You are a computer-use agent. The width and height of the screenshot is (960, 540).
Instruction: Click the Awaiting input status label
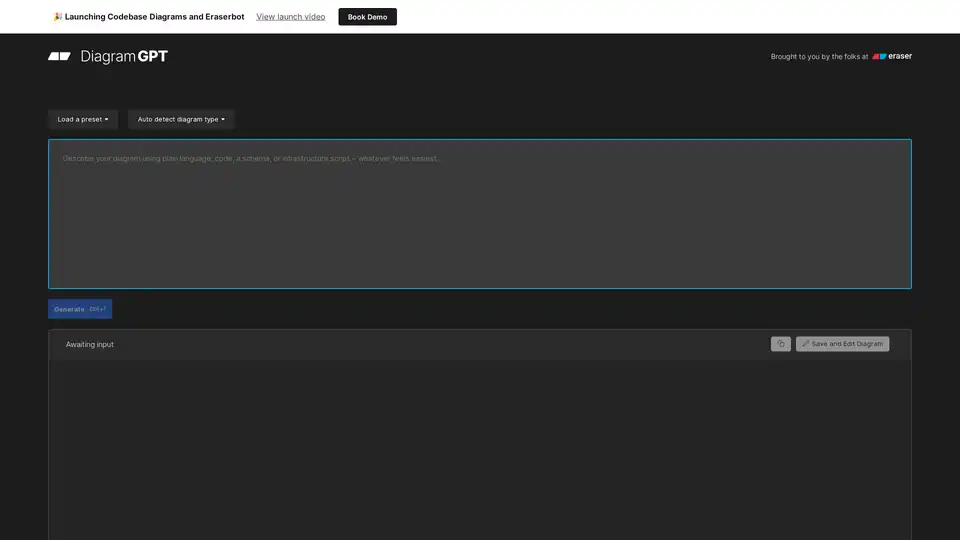tap(90, 344)
